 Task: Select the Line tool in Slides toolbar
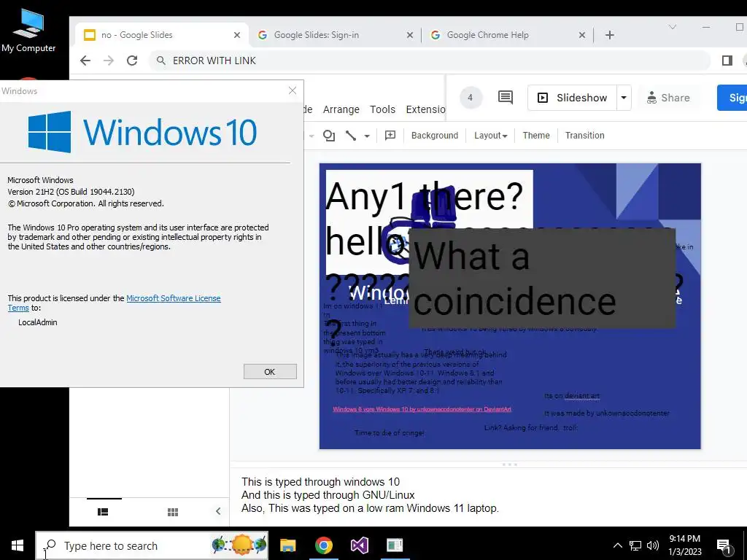pyautogui.click(x=351, y=136)
